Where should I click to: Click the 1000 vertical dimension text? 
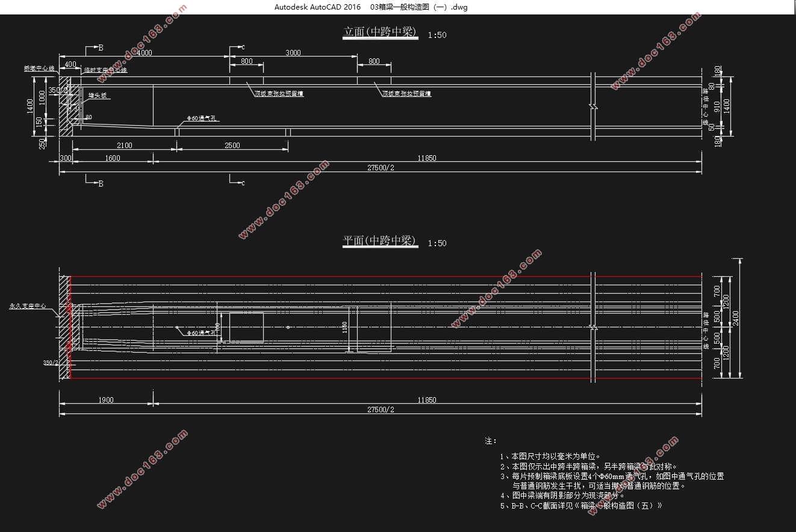click(41, 98)
